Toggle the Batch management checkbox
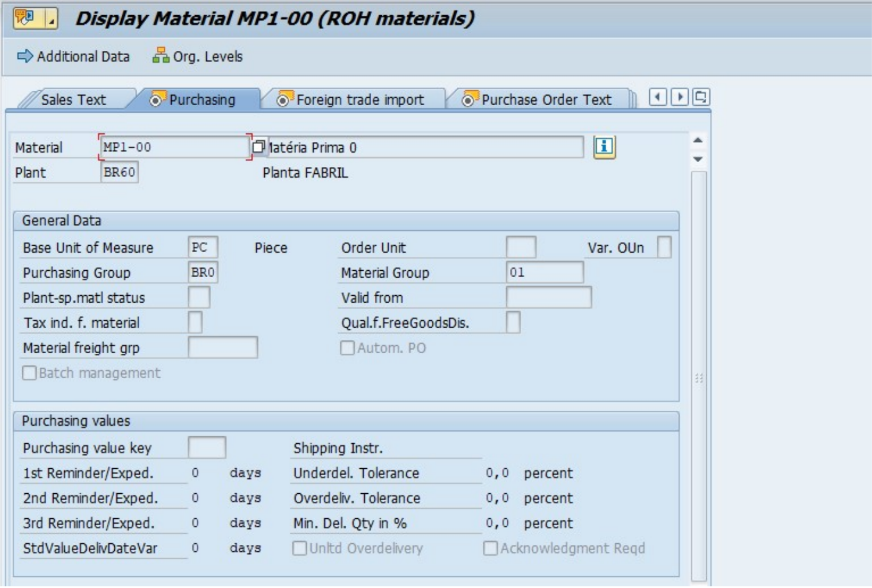This screenshot has width=872, height=588. pyautogui.click(x=29, y=373)
